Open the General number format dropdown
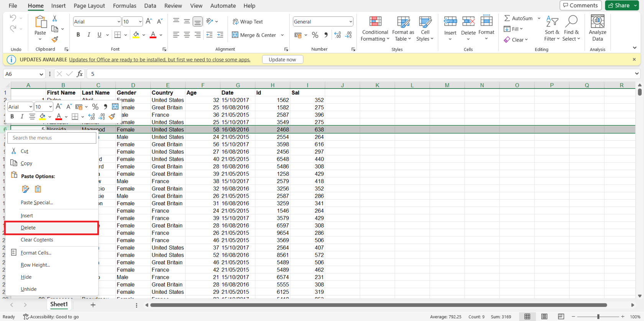 tap(350, 22)
